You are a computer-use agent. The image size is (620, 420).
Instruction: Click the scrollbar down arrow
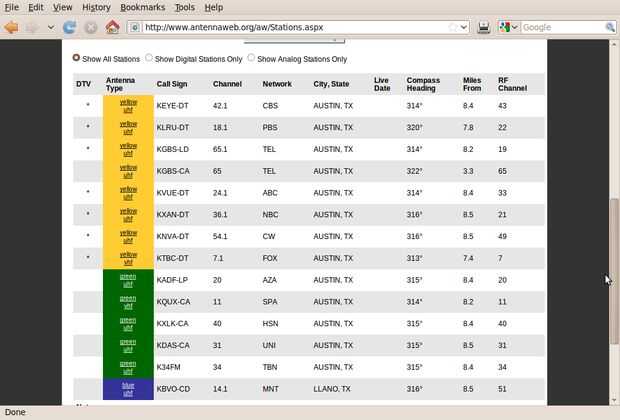point(614,400)
